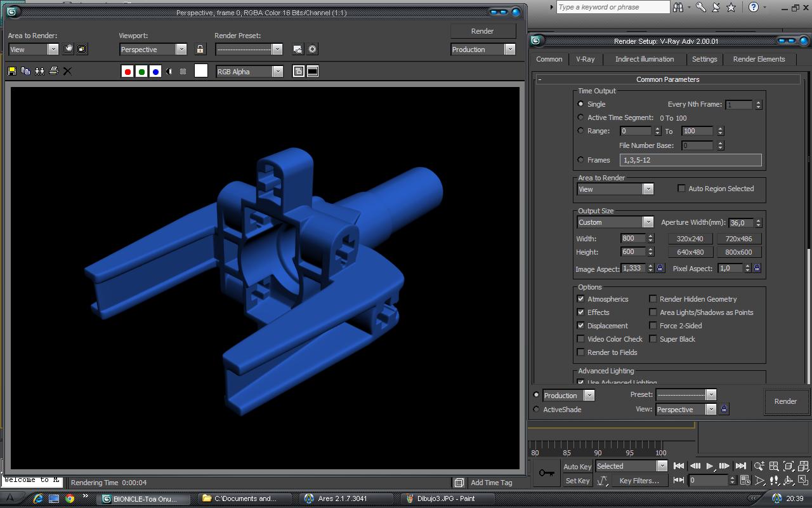Click the Walk Through footprints icon
This screenshot has height=508, width=812.
(774, 481)
